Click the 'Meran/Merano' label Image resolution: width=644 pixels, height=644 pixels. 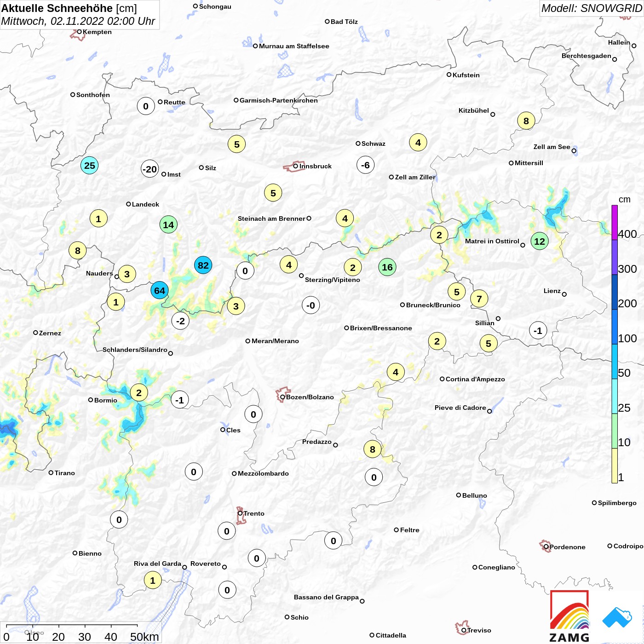[x=275, y=341]
